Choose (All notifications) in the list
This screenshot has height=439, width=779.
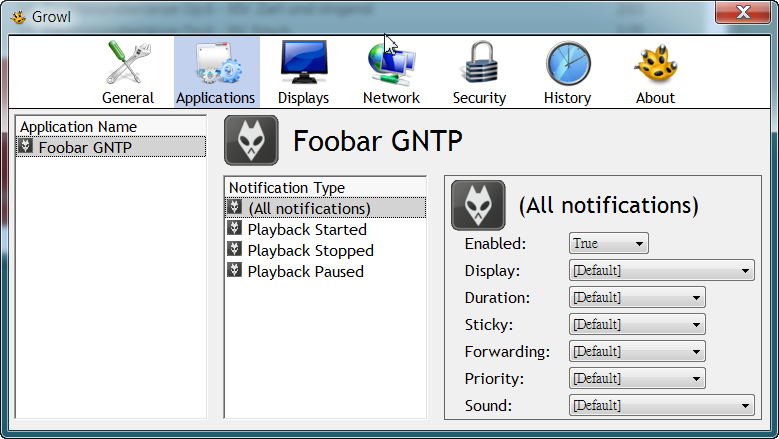click(309, 208)
